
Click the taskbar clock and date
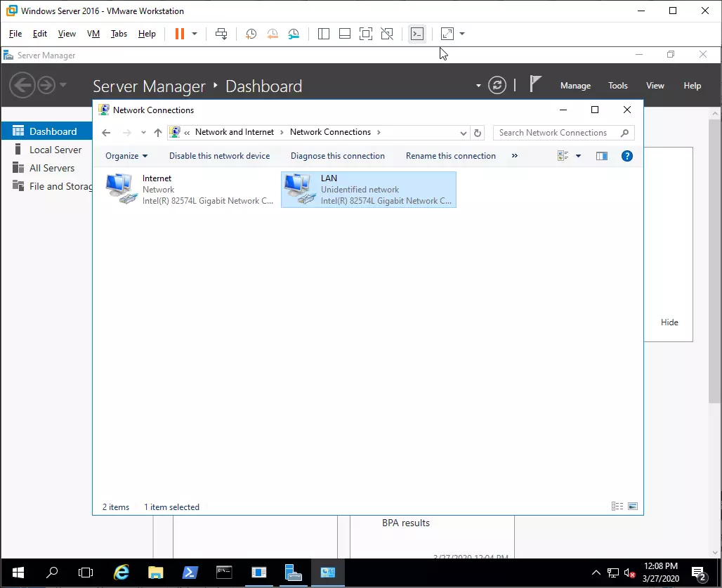click(x=661, y=573)
